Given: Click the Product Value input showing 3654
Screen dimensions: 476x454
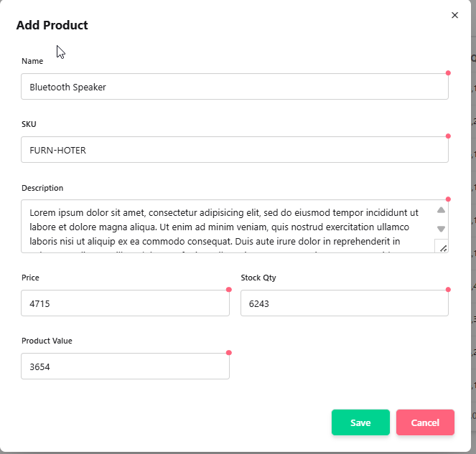Looking at the screenshot, I should point(125,366).
